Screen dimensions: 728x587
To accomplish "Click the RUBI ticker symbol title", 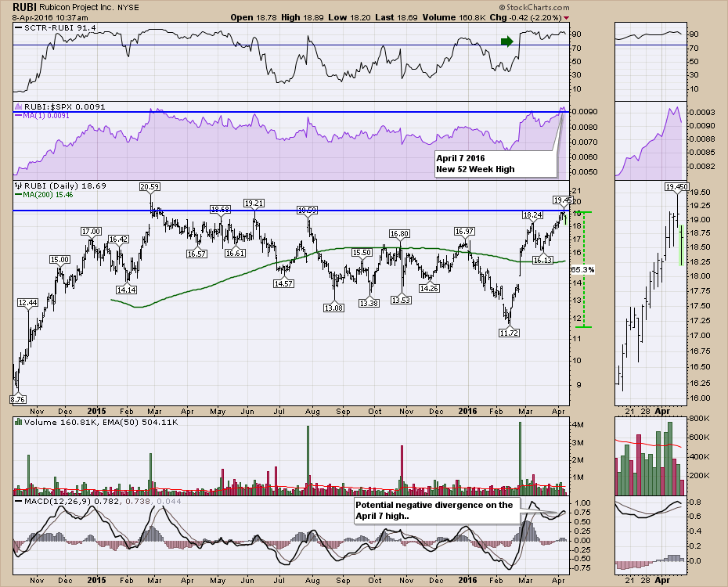I will 25,6.
